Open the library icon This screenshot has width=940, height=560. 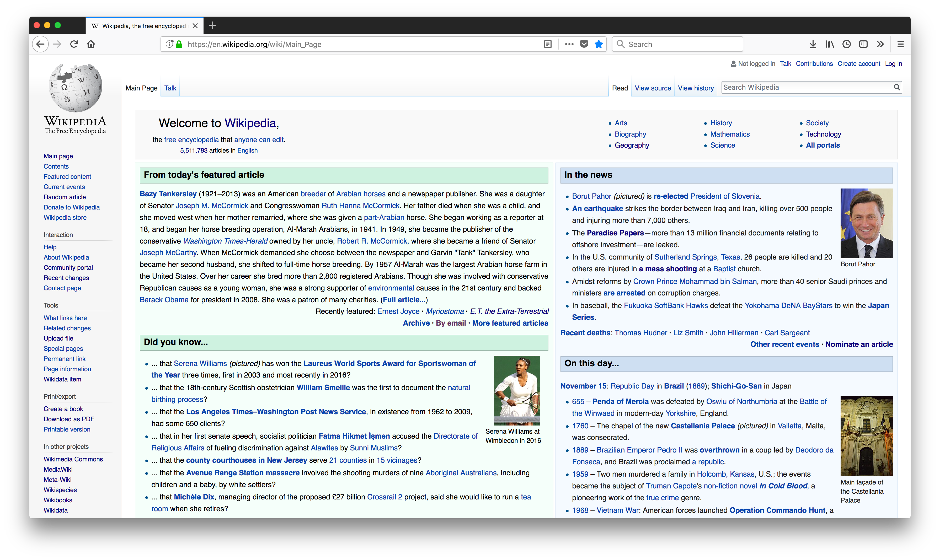click(829, 44)
